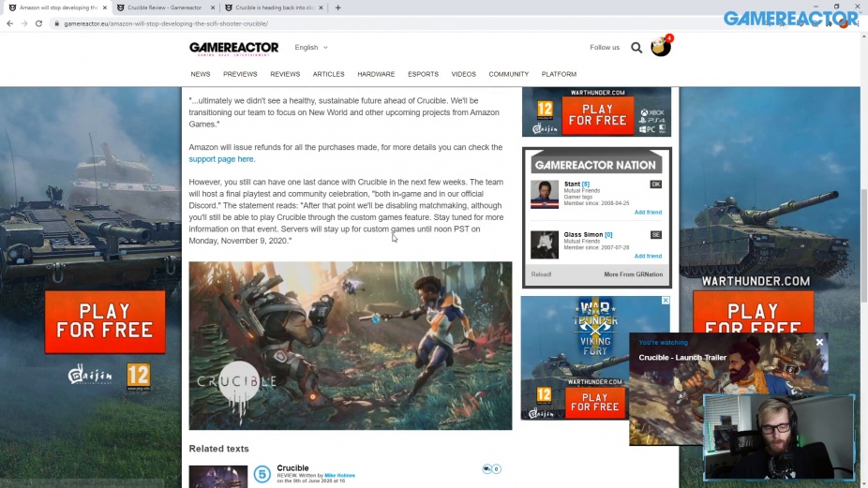The height and width of the screenshot is (488, 868).
Task: Add Stant as a friend
Action: 648,213
